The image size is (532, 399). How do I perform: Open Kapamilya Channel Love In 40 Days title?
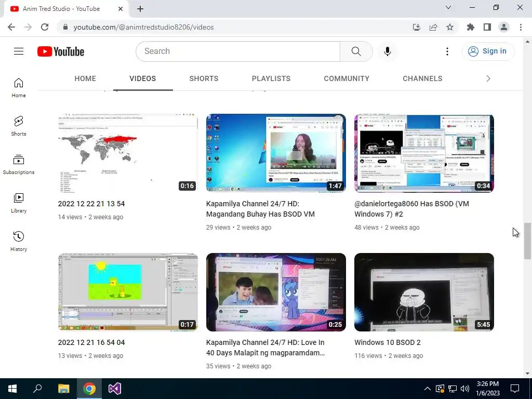point(265,348)
